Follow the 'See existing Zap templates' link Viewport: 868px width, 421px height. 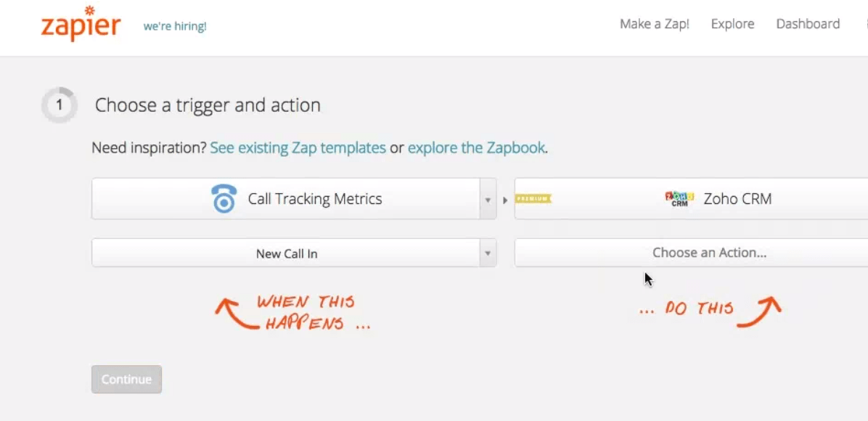(298, 148)
